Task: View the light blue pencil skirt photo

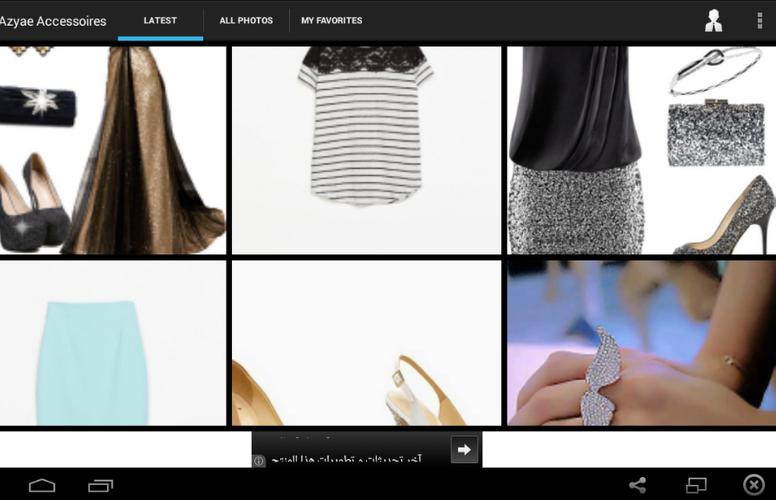Action: [x=112, y=343]
